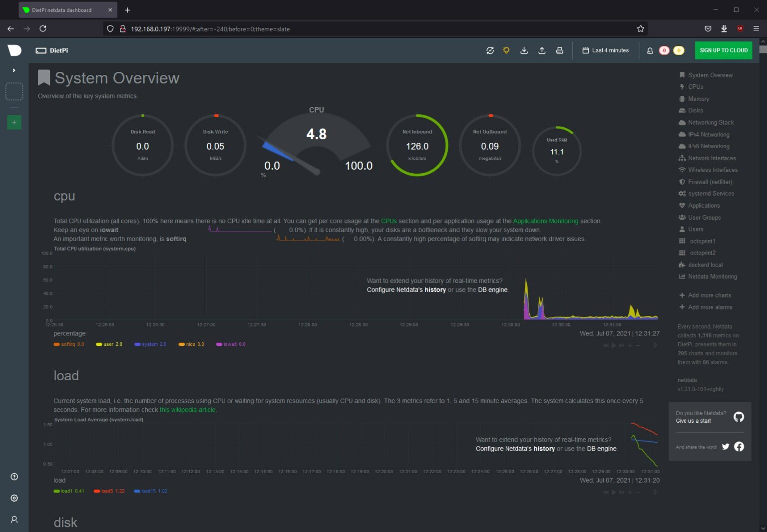
Task: Toggle the iowait dimension in CPU legend
Action: [x=230, y=344]
